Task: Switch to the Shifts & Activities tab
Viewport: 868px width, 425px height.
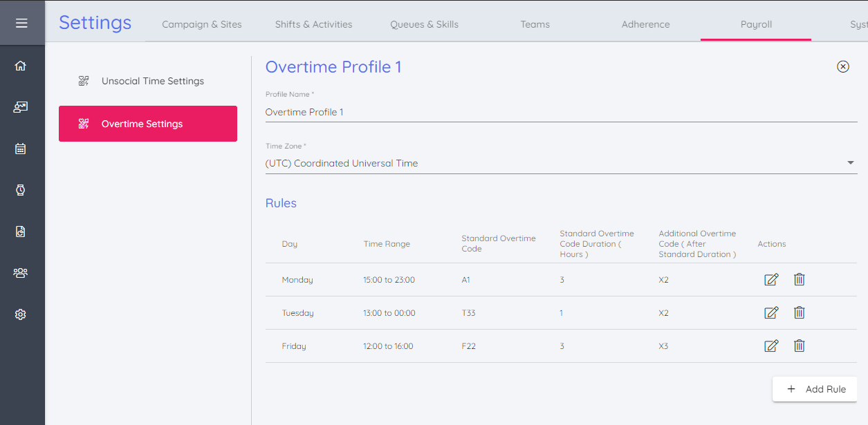Action: pos(313,24)
